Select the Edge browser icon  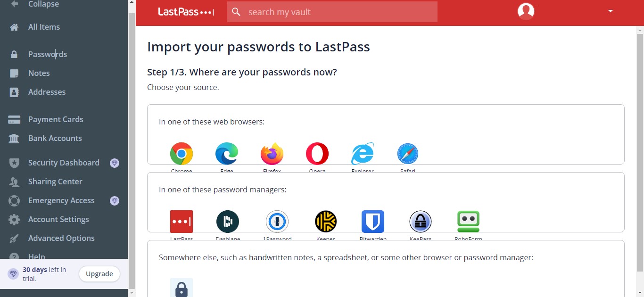(227, 154)
